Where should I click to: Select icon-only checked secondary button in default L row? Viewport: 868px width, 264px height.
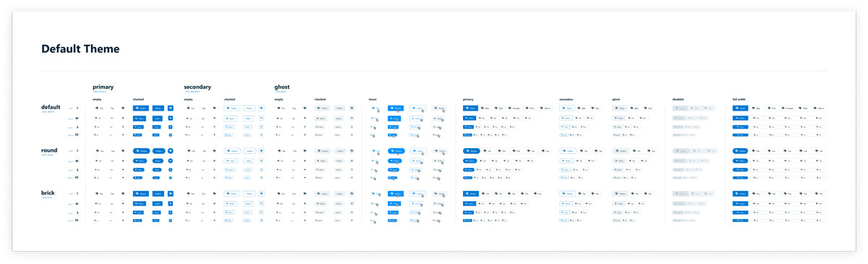261,108
